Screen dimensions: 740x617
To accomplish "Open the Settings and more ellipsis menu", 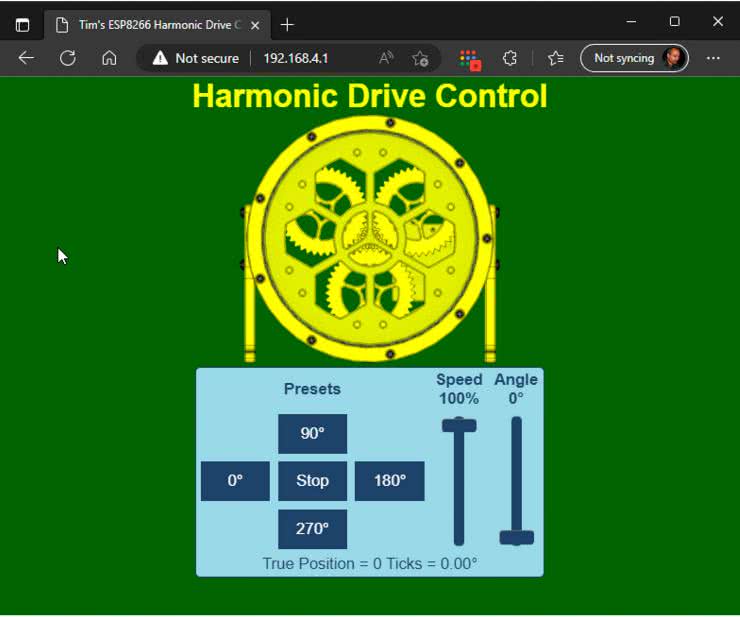I will pos(713,58).
